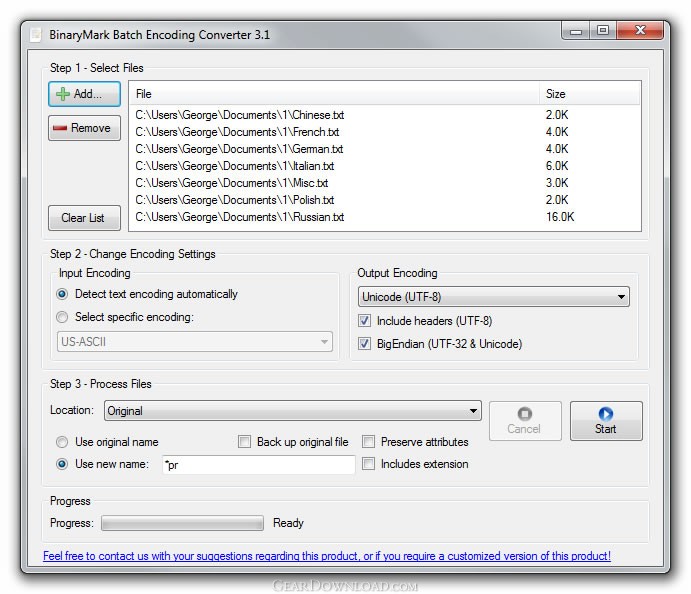Screen dimensions: 691x594
Task: Sort by the File column header
Action: (x=335, y=94)
